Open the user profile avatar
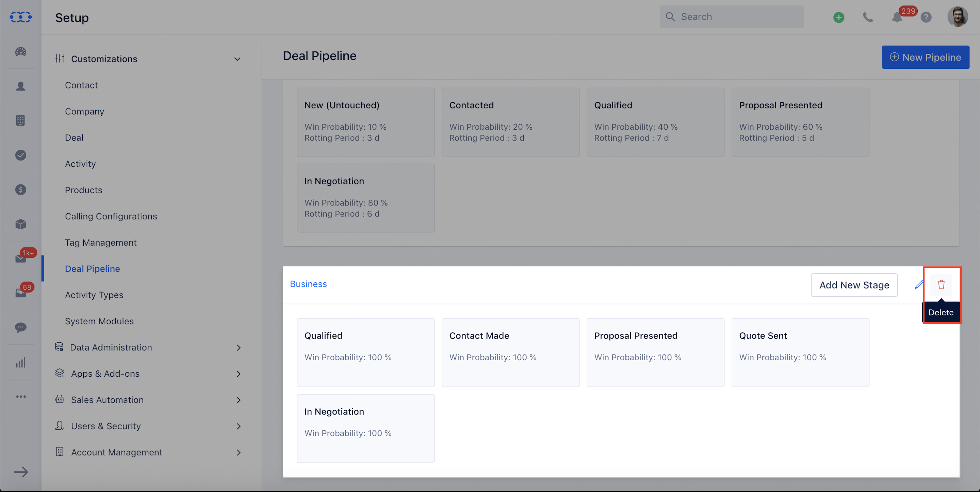 click(x=957, y=17)
